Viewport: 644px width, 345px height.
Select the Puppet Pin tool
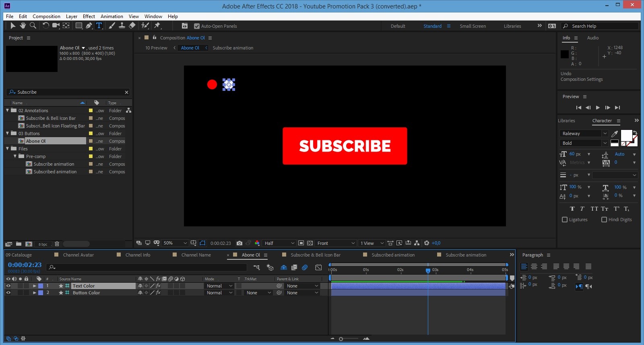point(157,26)
